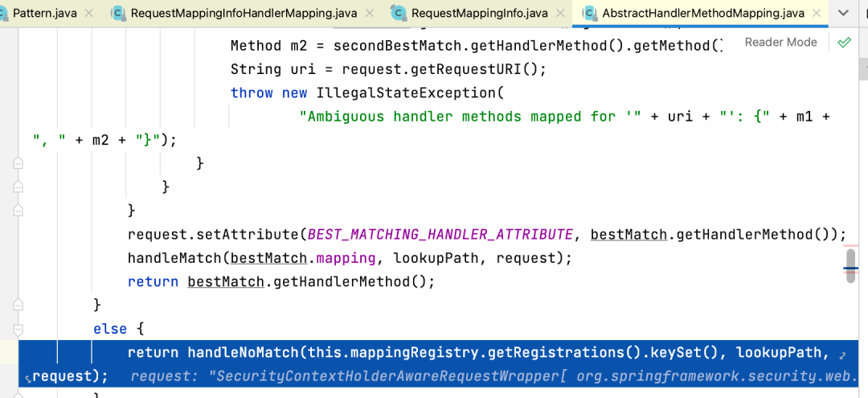The width and height of the screenshot is (868, 398).
Task: Collapse fold marker on the 'else {' line
Action: [x=18, y=329]
